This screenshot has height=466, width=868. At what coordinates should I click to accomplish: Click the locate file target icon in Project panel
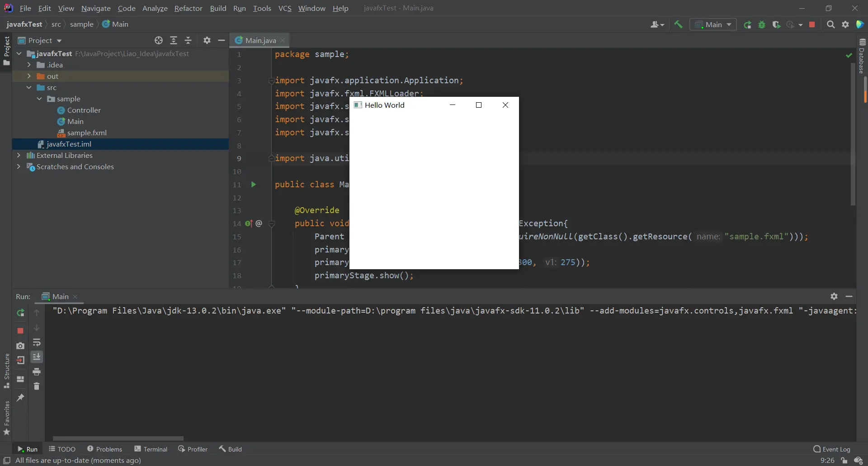[159, 41]
